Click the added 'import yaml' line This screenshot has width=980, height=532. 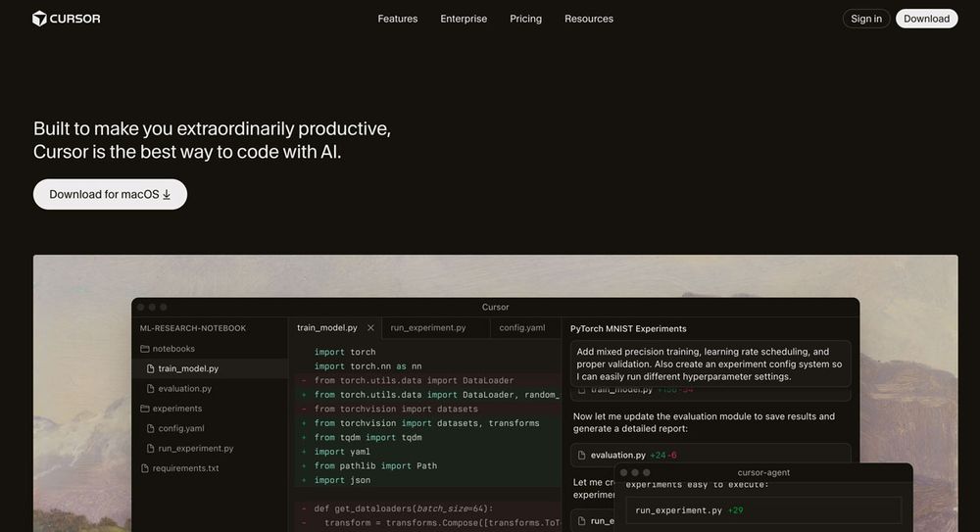342,452
